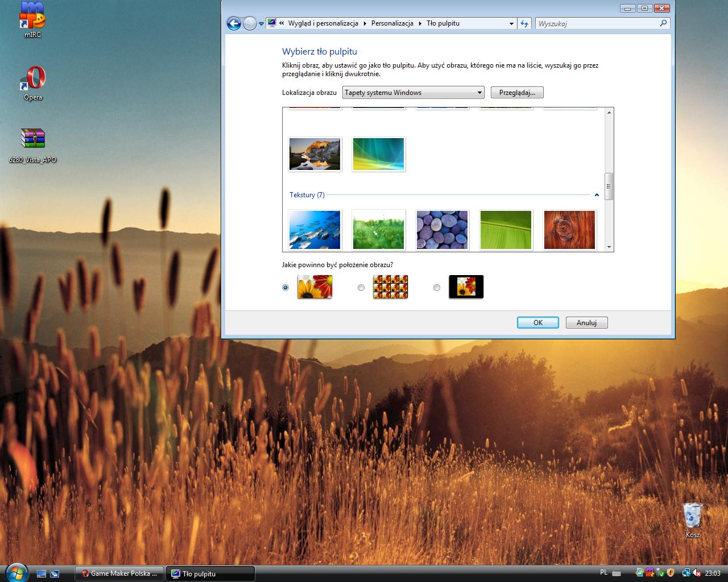The height and width of the screenshot is (582, 728).
Task: Click the back navigation arrow
Action: coord(234,23)
